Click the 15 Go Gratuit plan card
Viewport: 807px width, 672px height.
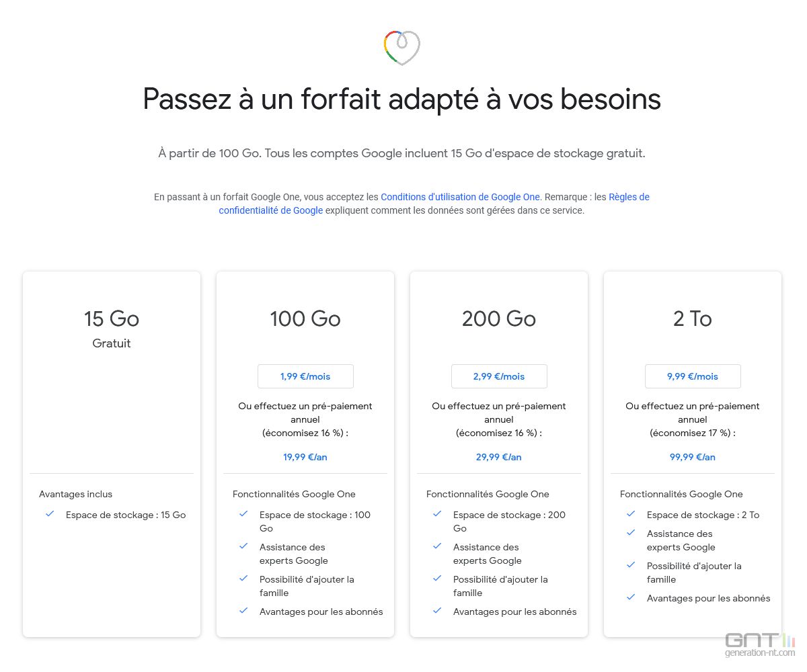coord(112,454)
